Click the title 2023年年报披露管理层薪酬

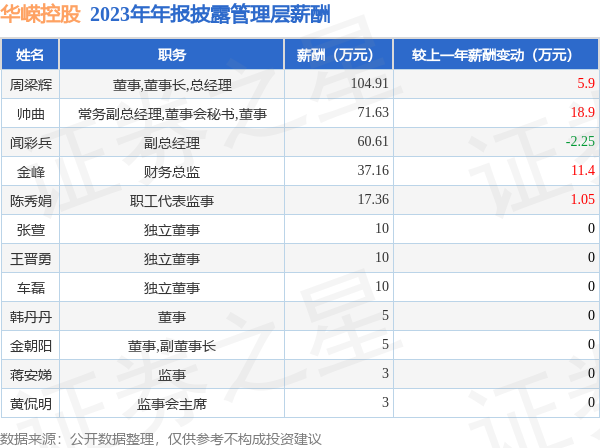tap(210, 15)
